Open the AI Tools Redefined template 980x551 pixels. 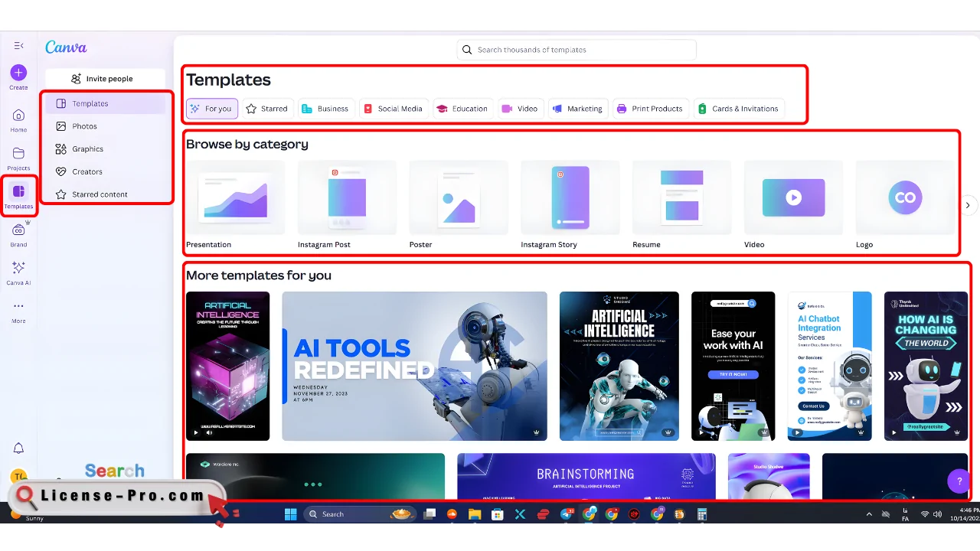[x=414, y=366]
